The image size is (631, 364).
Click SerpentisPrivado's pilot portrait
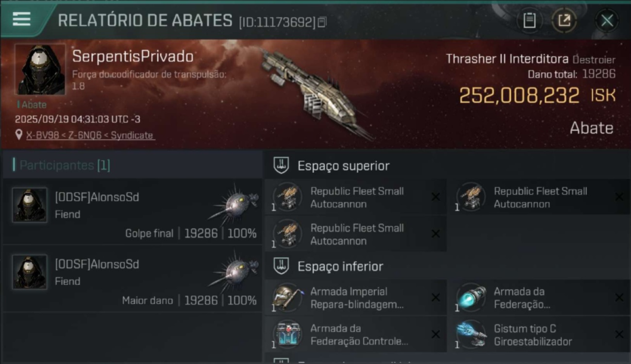[40, 69]
